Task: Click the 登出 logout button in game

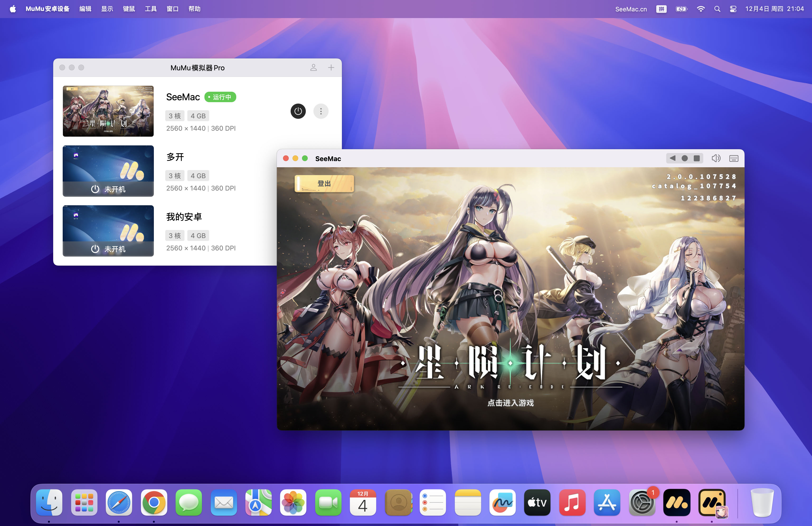Action: click(x=324, y=184)
